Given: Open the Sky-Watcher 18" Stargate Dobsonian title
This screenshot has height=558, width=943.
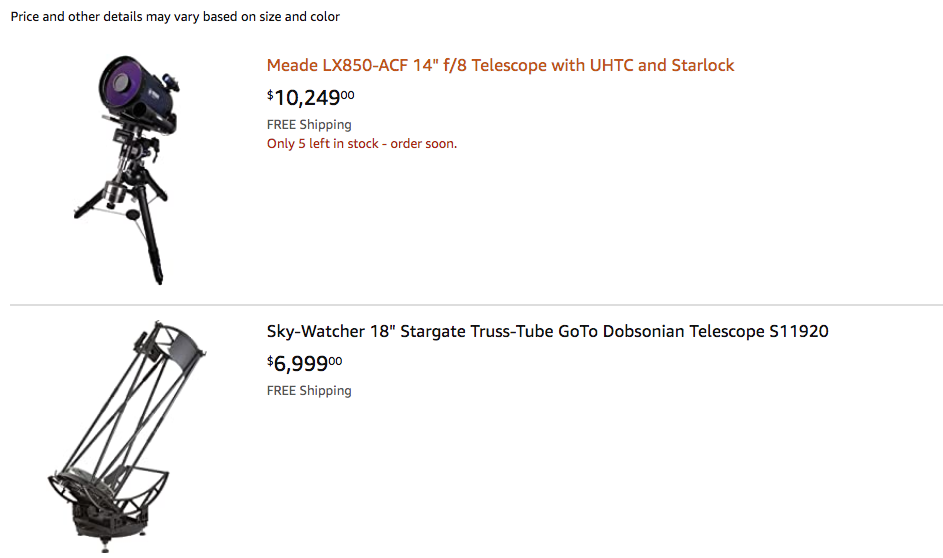Looking at the screenshot, I should (547, 332).
